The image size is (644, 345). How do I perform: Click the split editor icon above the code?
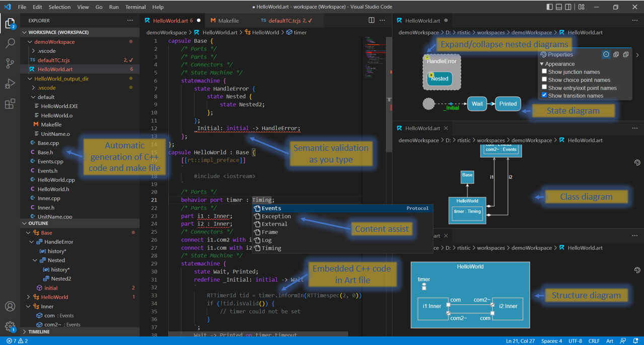click(371, 20)
